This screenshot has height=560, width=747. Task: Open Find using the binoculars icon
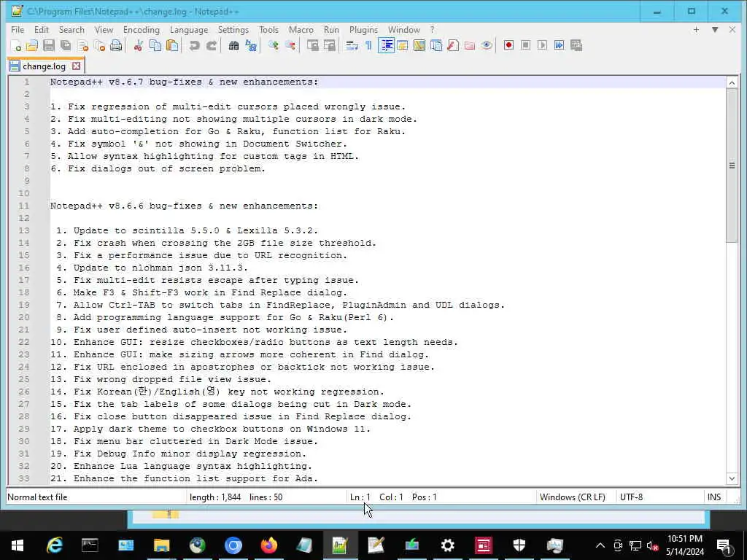click(x=233, y=46)
